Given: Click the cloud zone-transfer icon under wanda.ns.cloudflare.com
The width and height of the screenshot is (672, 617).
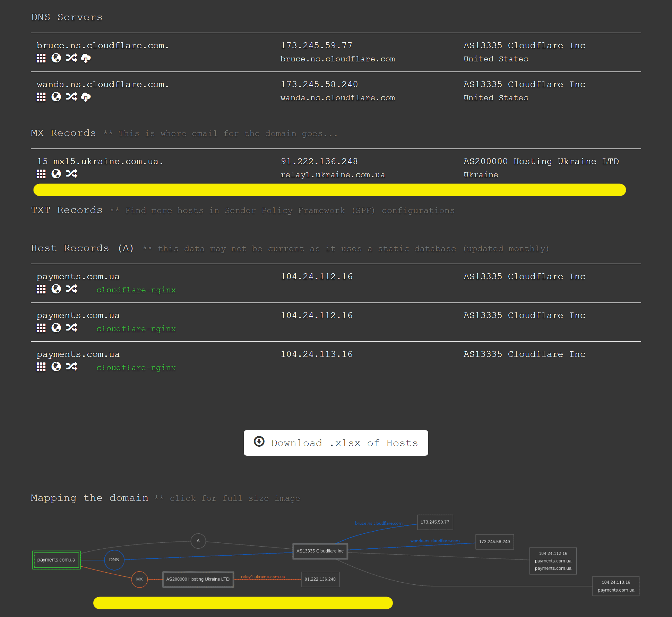Looking at the screenshot, I should tap(86, 97).
